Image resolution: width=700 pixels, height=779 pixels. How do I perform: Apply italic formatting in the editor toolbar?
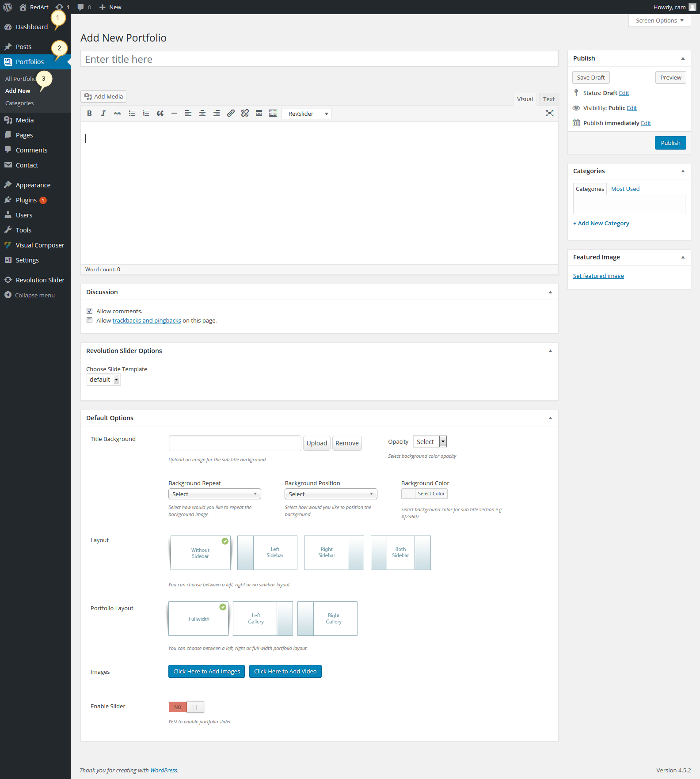103,114
